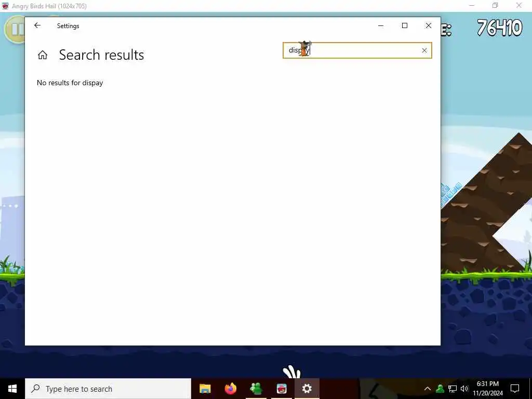Close the Angry Birds Hail window
The width and height of the screenshot is (532, 399).
519,5
